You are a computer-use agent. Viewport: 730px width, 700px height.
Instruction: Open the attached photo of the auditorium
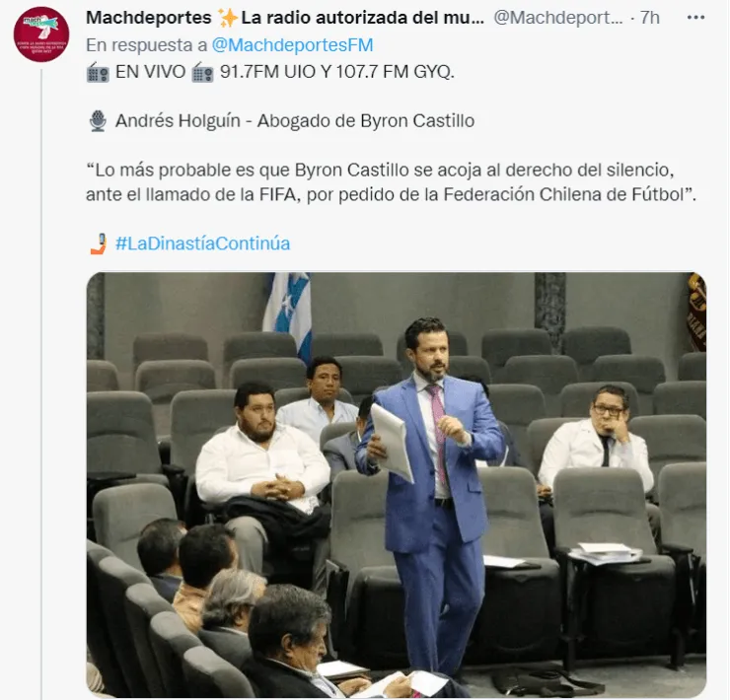tap(397, 484)
